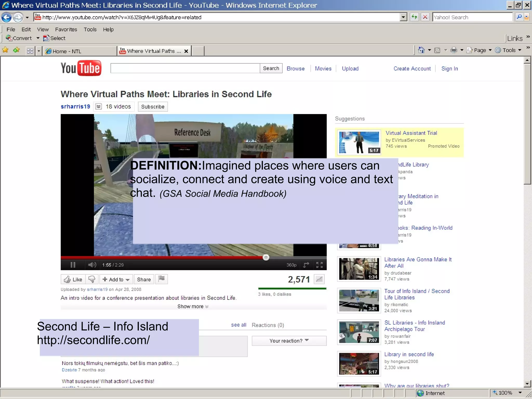The width and height of the screenshot is (532, 399).
Task: Click the Upload link
Action: 350,69
